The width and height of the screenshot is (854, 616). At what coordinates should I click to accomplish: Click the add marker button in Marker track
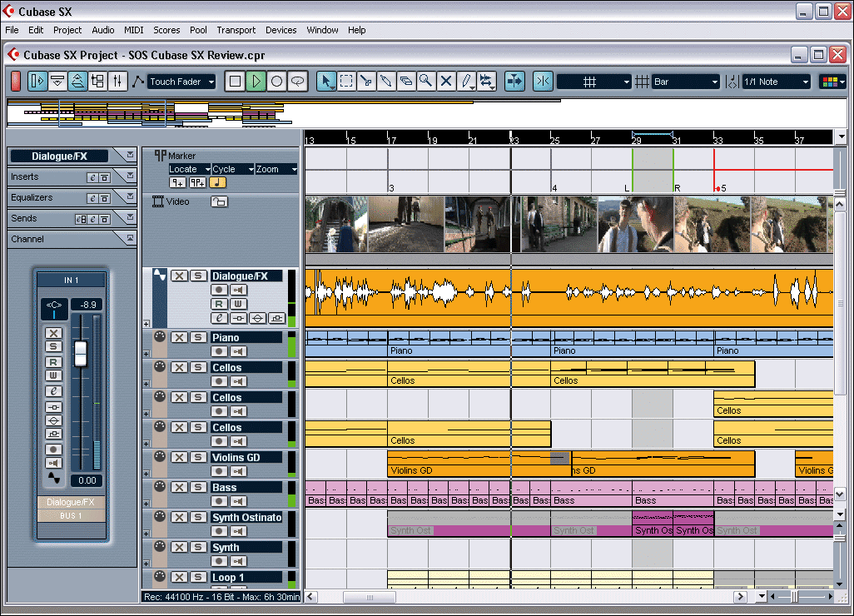coord(177,183)
